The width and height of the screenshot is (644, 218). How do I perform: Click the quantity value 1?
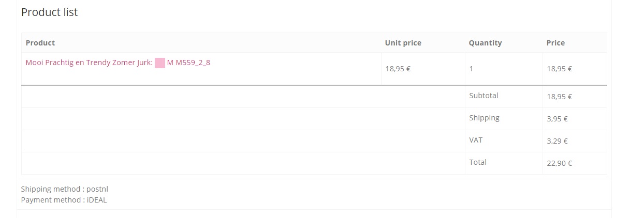471,68
